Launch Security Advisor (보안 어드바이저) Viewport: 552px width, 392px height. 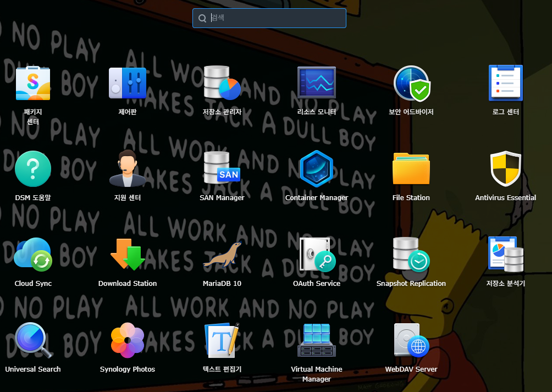[x=411, y=84]
